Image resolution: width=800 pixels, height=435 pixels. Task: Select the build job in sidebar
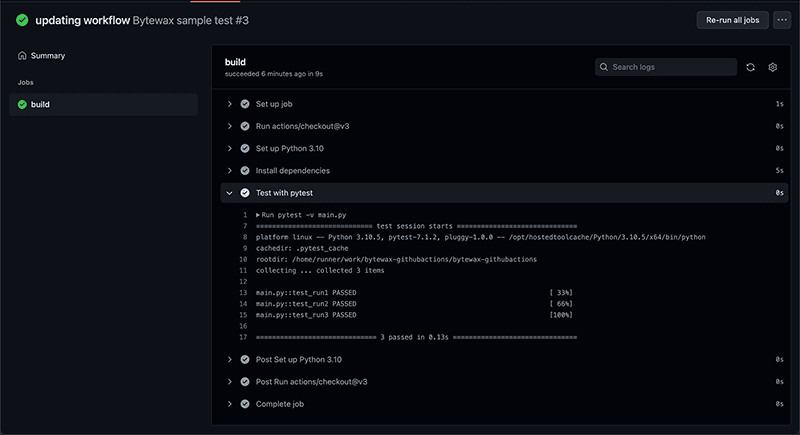tap(40, 104)
